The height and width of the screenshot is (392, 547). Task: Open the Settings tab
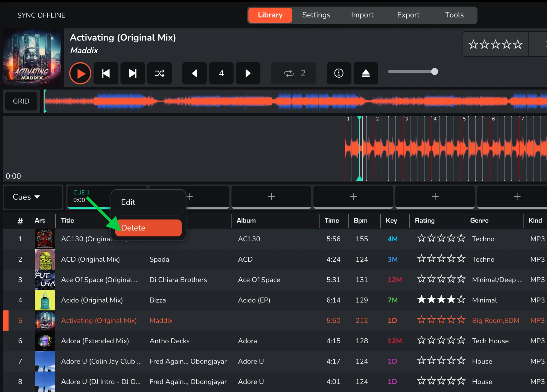pyautogui.click(x=316, y=15)
